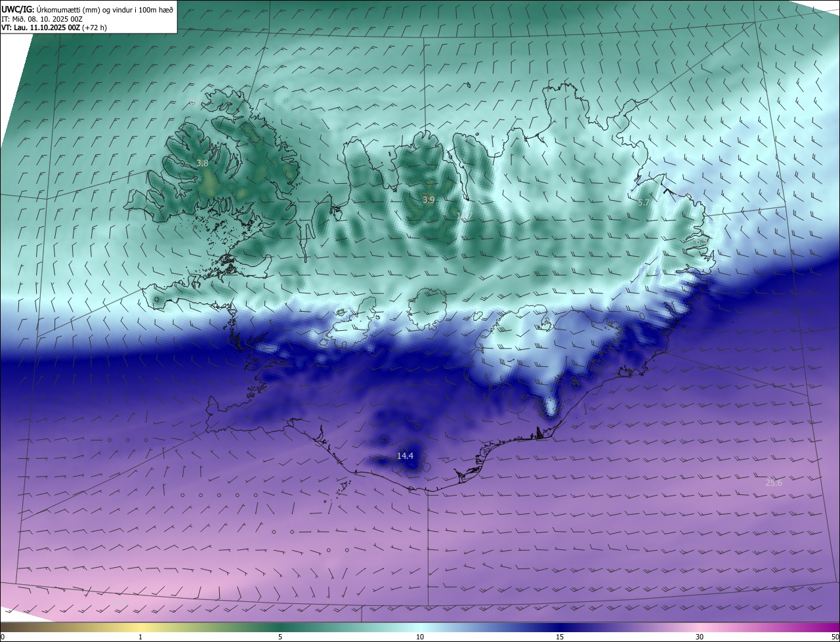The height and width of the screenshot is (642, 840).
Task: Click the 50 tick on the color scale
Action: point(835,637)
